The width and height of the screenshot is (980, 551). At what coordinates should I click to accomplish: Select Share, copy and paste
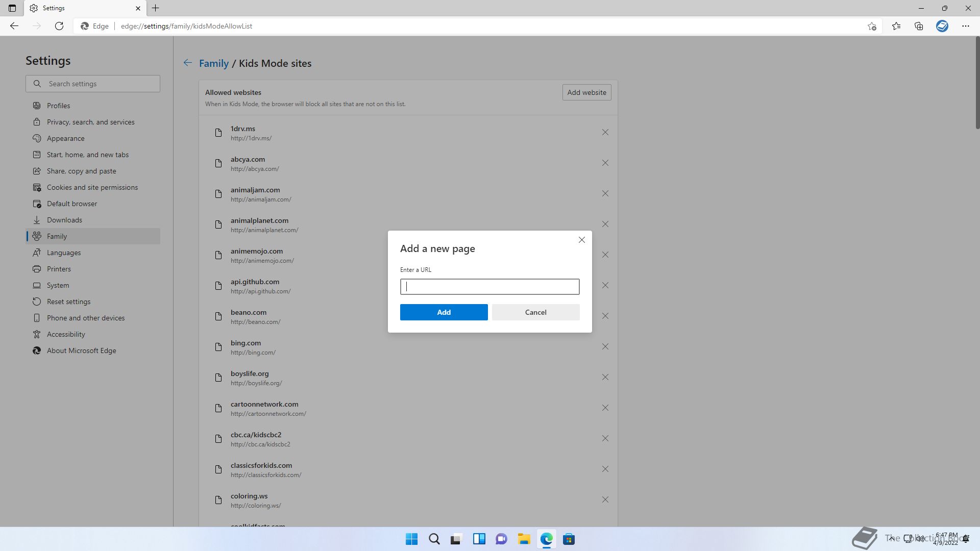(x=93, y=171)
